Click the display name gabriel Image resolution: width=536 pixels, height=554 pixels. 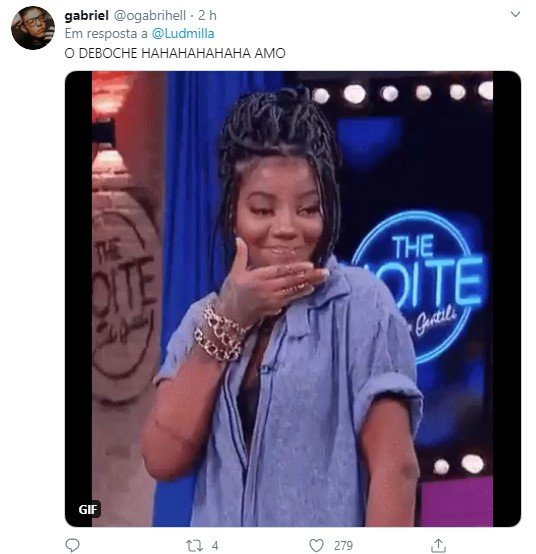click(87, 15)
